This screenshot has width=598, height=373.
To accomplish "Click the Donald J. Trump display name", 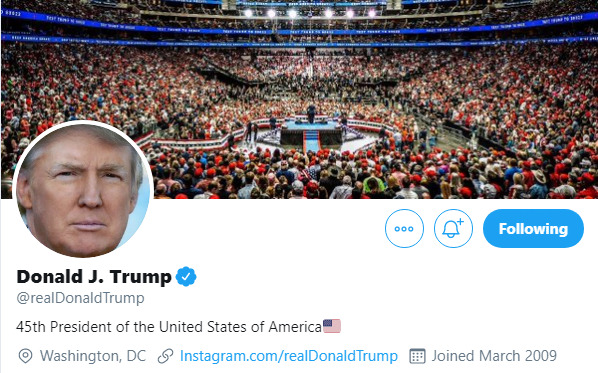I will coord(94,277).
